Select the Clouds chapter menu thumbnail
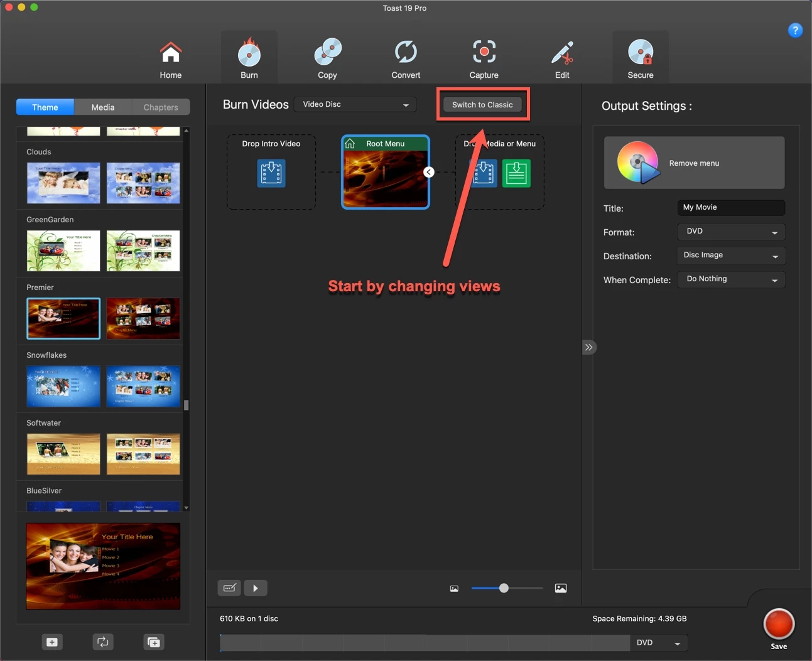The height and width of the screenshot is (661, 812). click(x=143, y=183)
